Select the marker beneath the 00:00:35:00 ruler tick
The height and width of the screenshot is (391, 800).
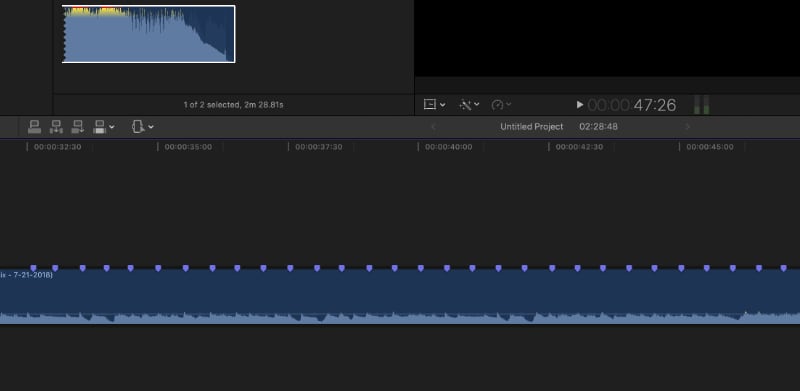(158, 268)
